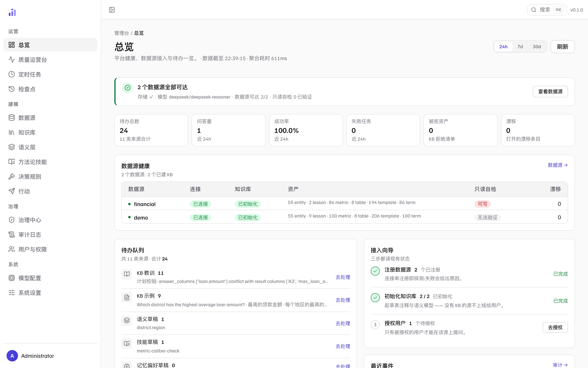Viewport: 588px width, 368px height.
Task: Click 查看数据源 button
Action: click(x=550, y=92)
